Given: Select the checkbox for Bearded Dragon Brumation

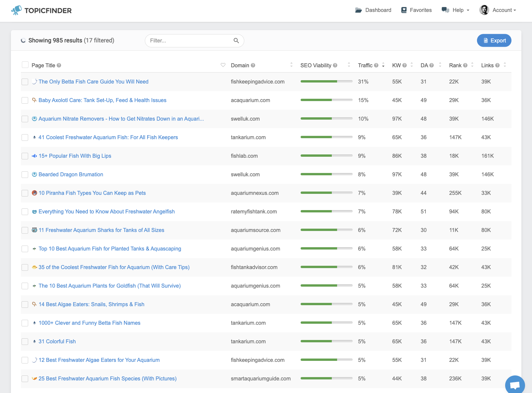Looking at the screenshot, I should click(25, 175).
